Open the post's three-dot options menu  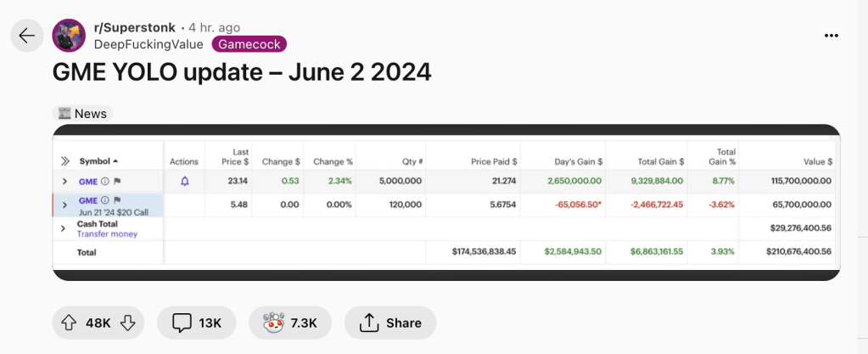(x=832, y=36)
